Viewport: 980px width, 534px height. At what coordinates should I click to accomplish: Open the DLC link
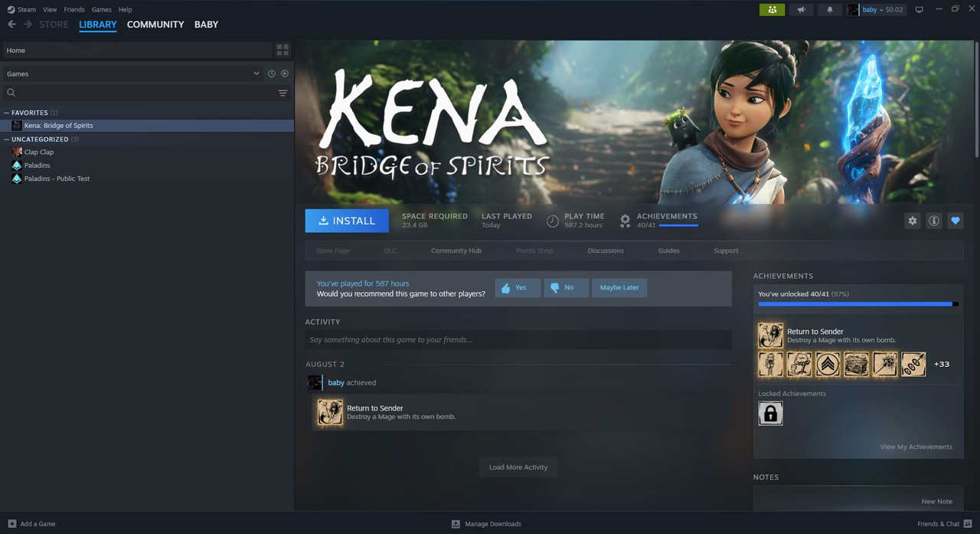390,251
